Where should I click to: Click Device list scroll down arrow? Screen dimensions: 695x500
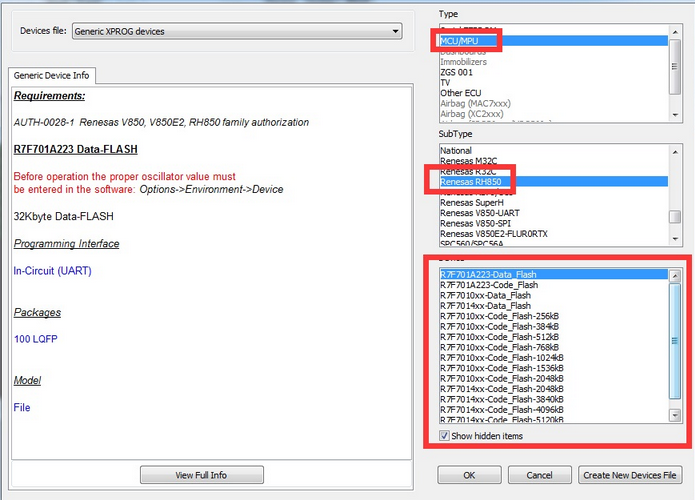[675, 415]
